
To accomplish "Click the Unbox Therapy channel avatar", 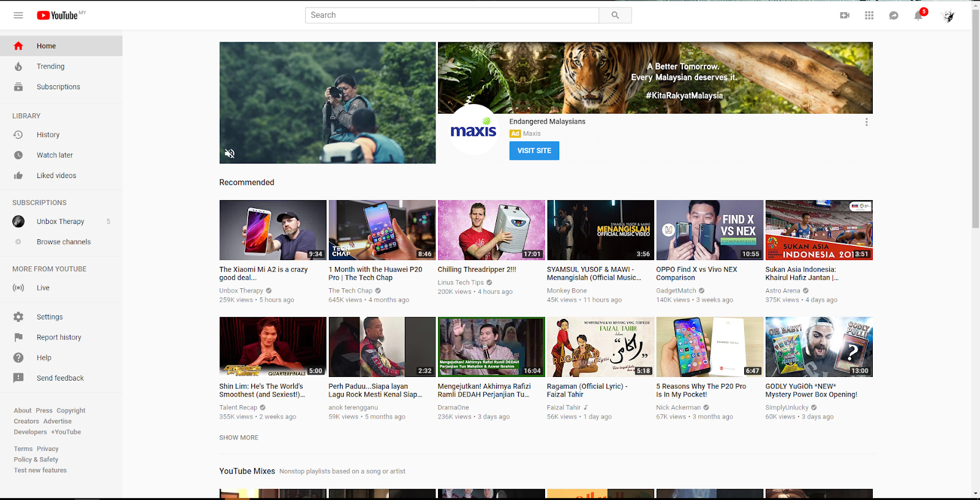I will point(18,222).
